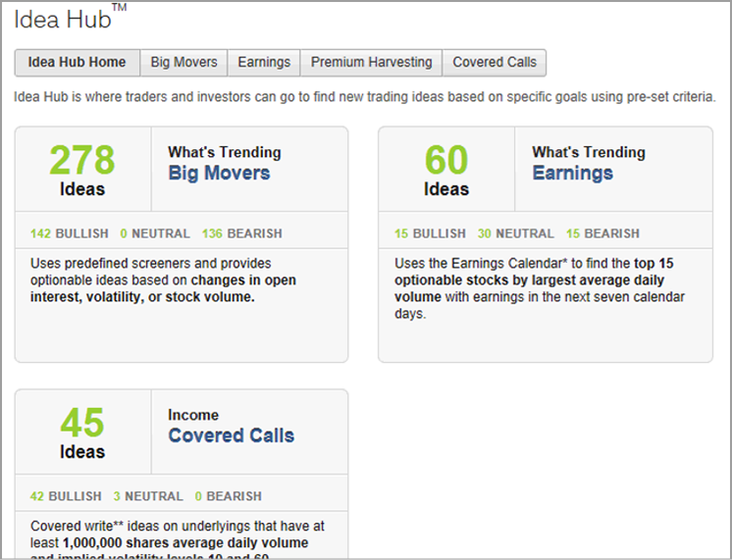Select 136 BEARISH in Big Movers
The height and width of the screenshot is (560, 732).
pos(242,233)
